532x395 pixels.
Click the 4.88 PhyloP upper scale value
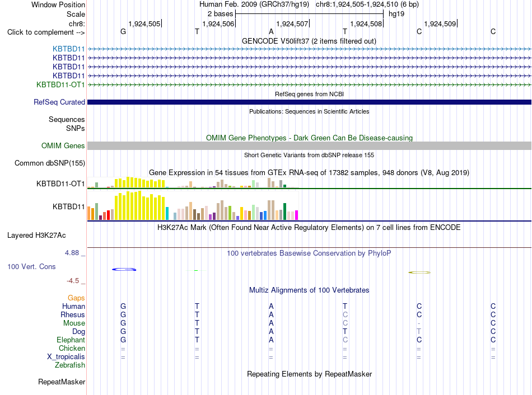point(72,252)
